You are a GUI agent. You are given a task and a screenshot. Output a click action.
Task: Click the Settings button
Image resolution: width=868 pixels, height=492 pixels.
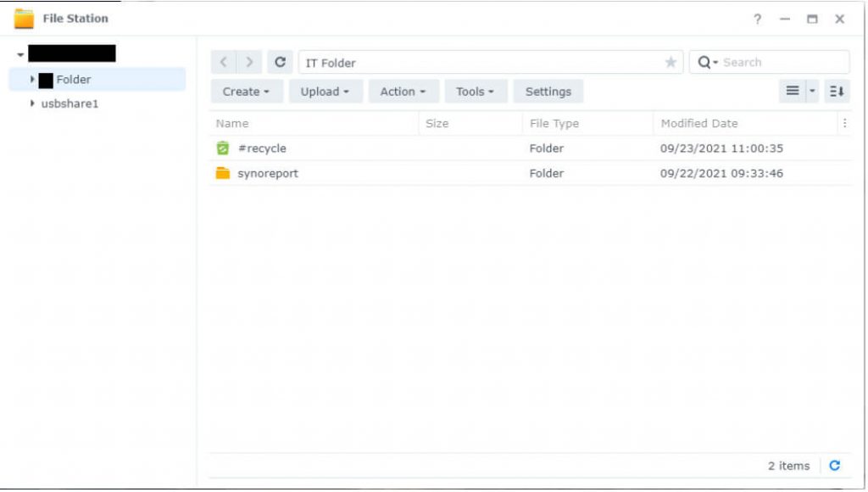coord(548,92)
